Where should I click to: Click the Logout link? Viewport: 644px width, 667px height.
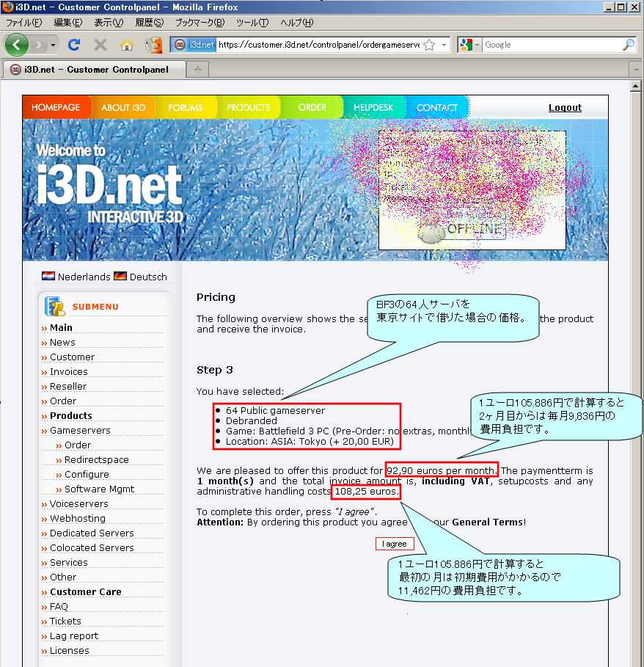(565, 108)
